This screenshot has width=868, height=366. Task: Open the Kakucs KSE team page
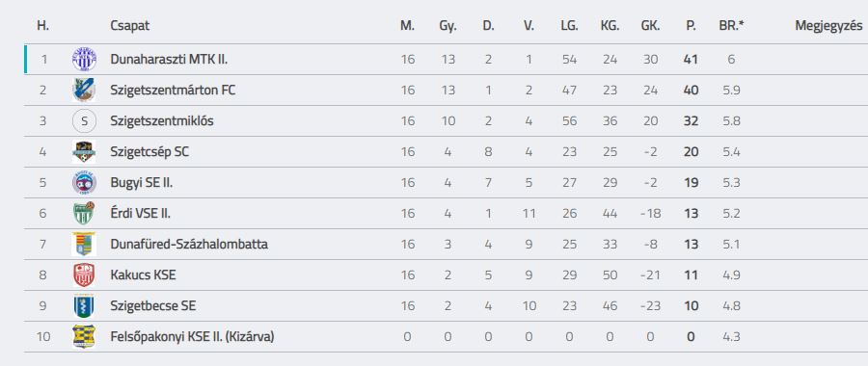[143, 274]
